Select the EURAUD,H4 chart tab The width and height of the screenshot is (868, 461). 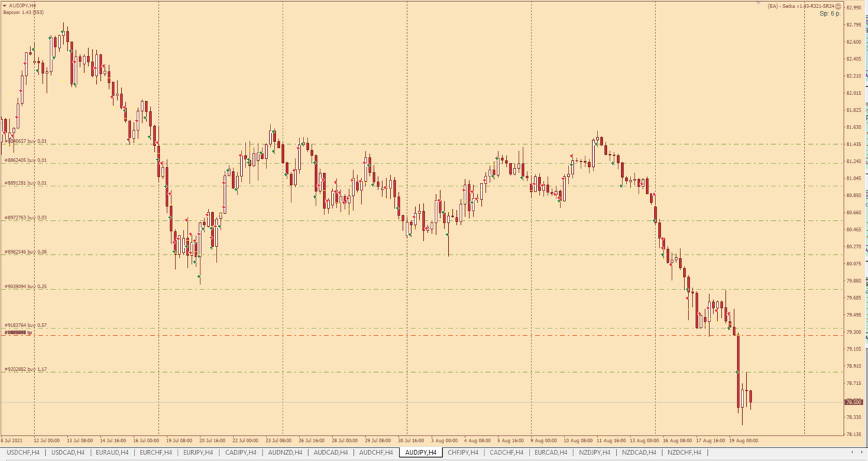tap(112, 452)
